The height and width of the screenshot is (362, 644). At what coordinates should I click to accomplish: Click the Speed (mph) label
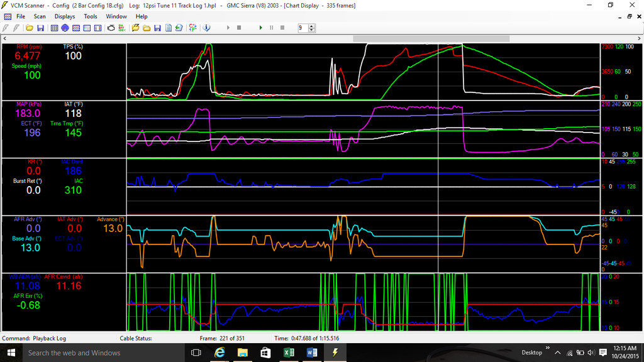[26, 66]
